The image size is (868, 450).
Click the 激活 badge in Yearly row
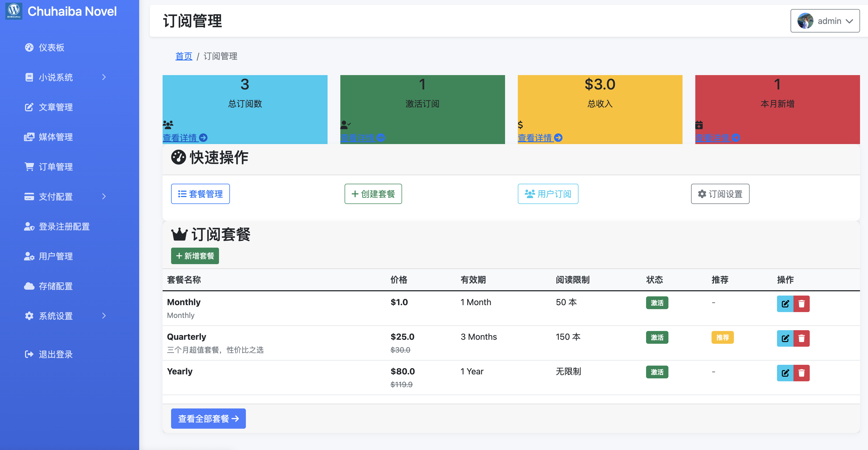657,372
